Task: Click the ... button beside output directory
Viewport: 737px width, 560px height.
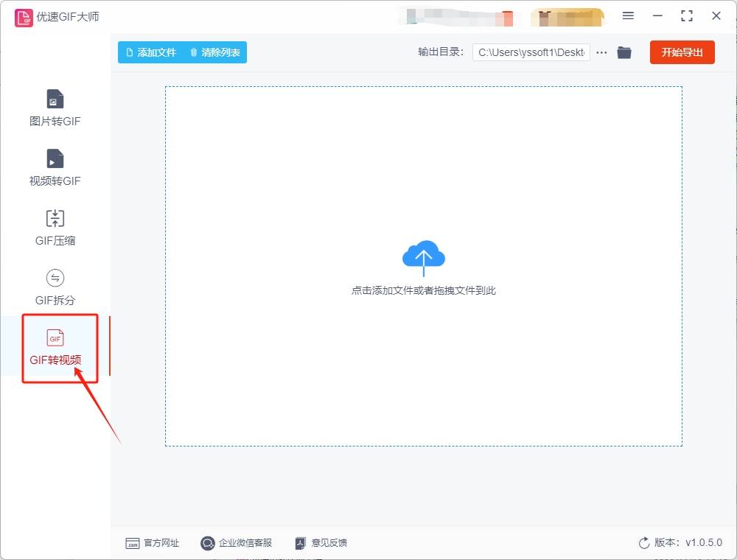Action: pyautogui.click(x=601, y=52)
